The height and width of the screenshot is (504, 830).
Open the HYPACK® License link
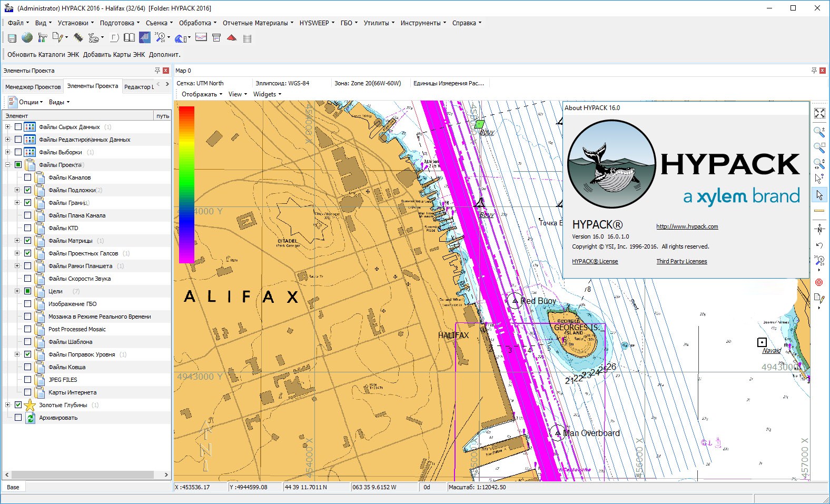click(595, 261)
